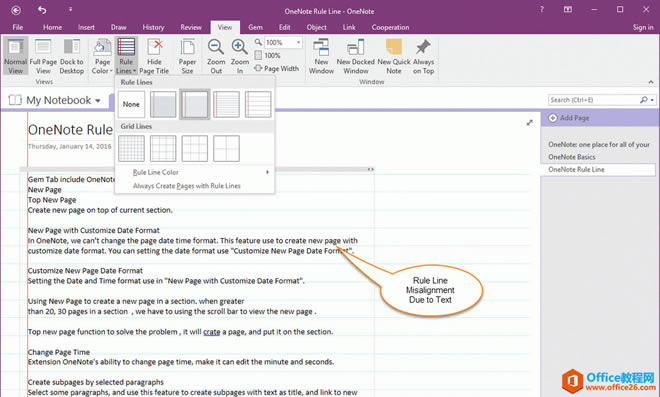Switch to the Home tab
The width and height of the screenshot is (660, 397).
tap(52, 27)
